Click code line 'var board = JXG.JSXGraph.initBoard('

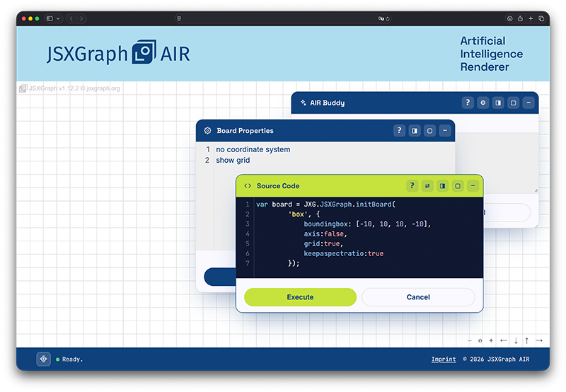click(326, 204)
